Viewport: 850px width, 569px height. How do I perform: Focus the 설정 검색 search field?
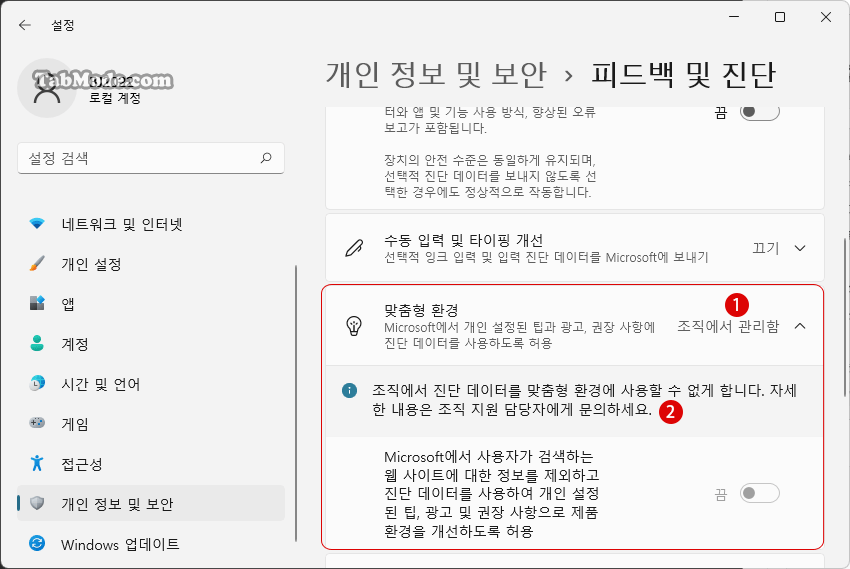pos(151,158)
